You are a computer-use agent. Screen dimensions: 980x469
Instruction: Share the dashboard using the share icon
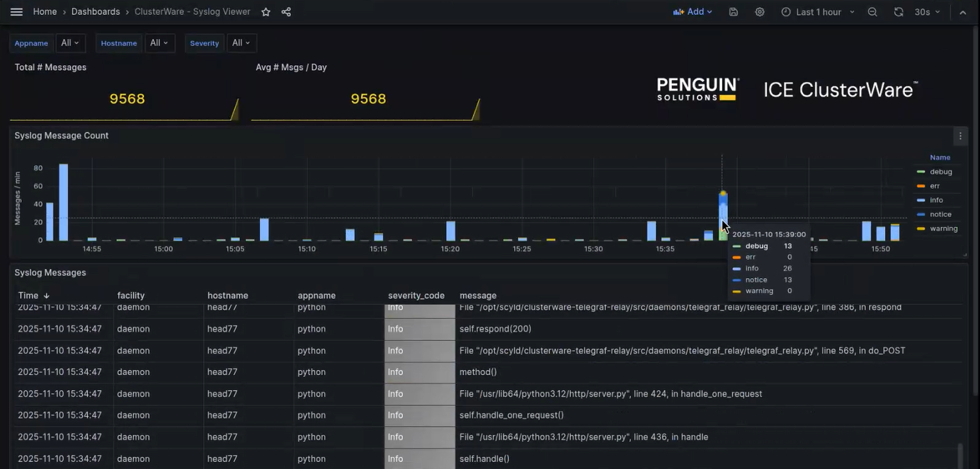[282, 11]
